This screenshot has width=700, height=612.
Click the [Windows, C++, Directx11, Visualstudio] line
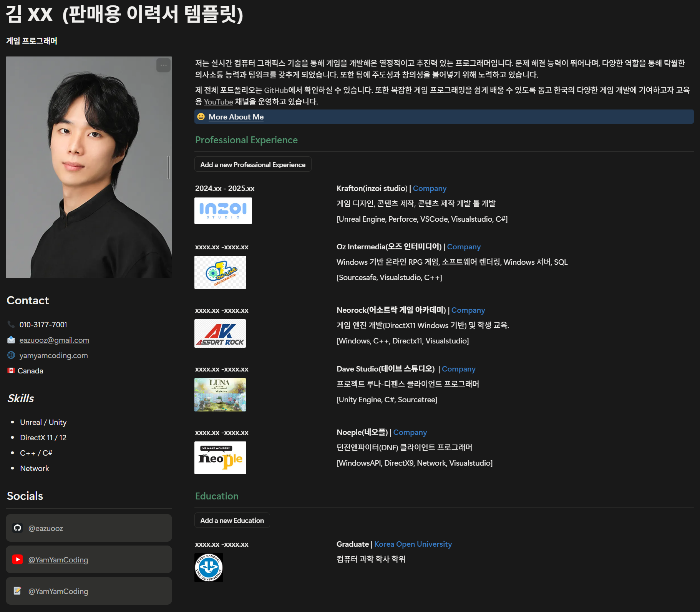tap(403, 341)
